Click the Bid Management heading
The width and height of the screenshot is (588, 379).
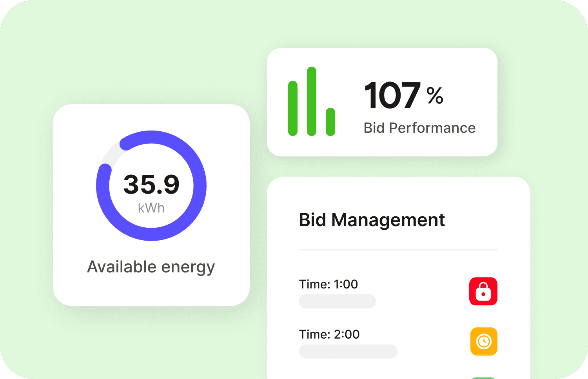372,220
